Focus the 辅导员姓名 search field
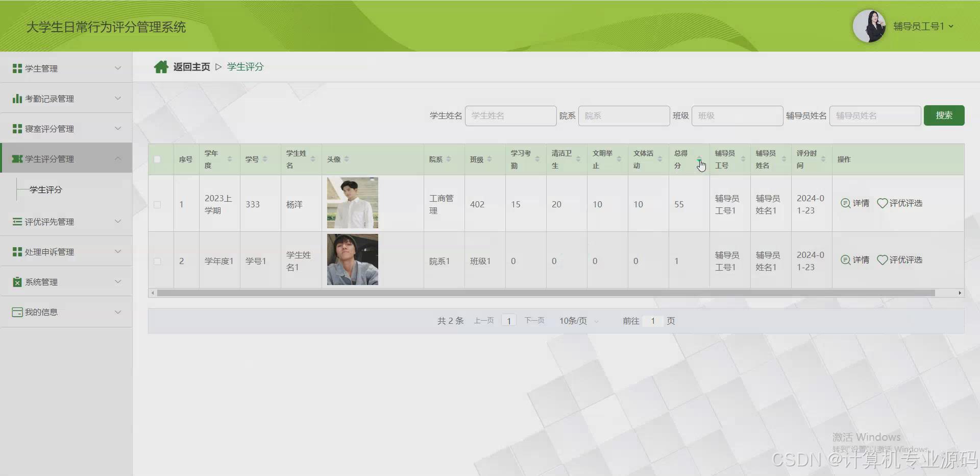Image resolution: width=980 pixels, height=476 pixels. 875,116
